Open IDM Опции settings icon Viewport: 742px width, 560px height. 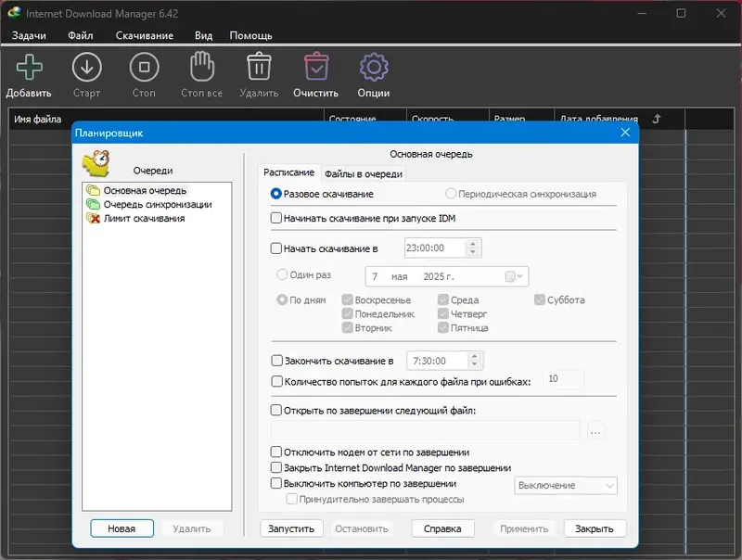point(374,68)
